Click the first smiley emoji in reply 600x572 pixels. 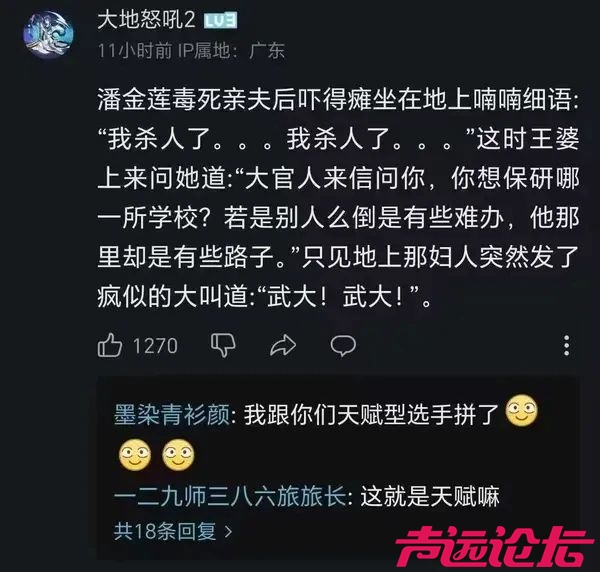(522, 411)
